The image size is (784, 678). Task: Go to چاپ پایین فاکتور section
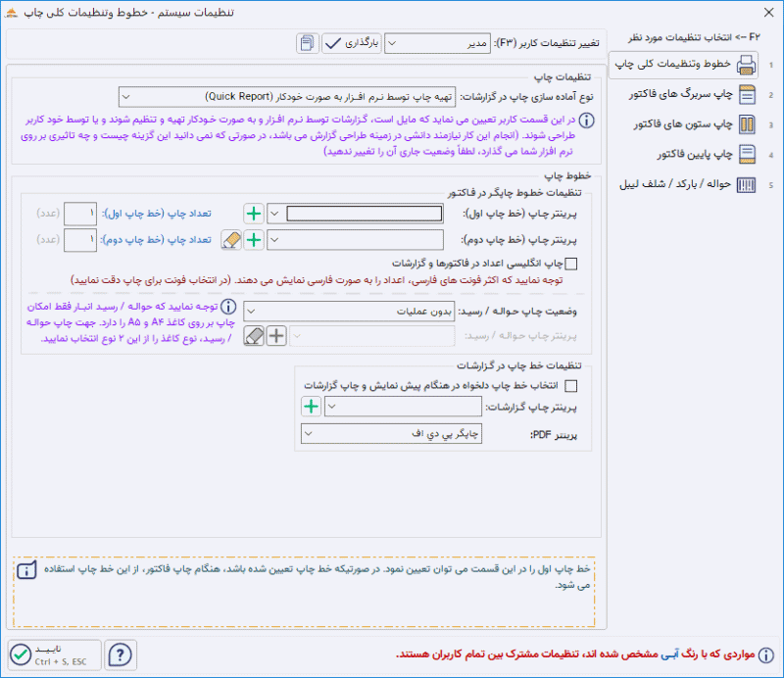[707, 154]
